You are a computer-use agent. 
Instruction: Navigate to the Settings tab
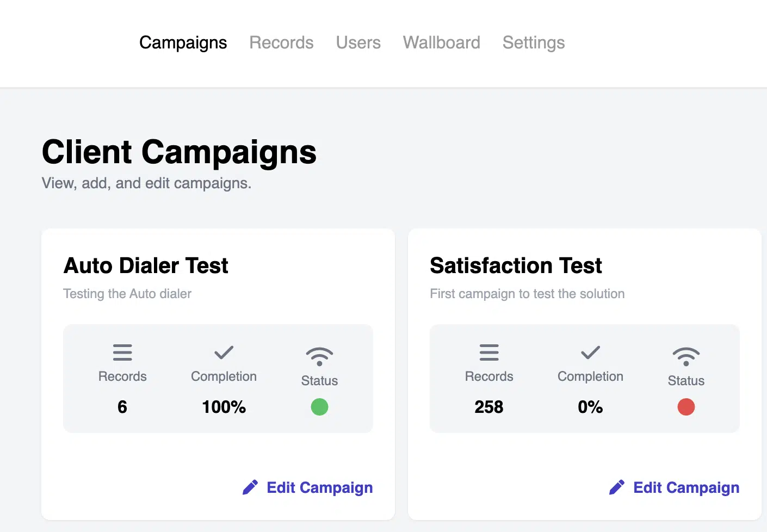(534, 42)
